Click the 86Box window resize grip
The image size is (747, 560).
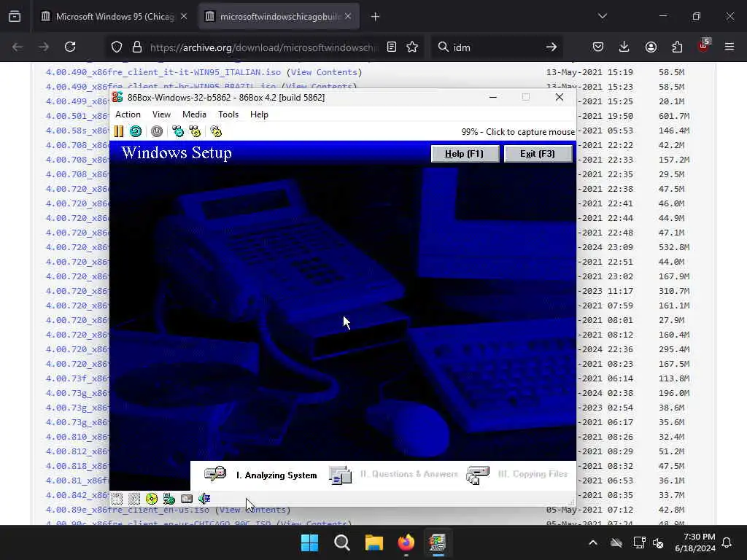pos(570,502)
